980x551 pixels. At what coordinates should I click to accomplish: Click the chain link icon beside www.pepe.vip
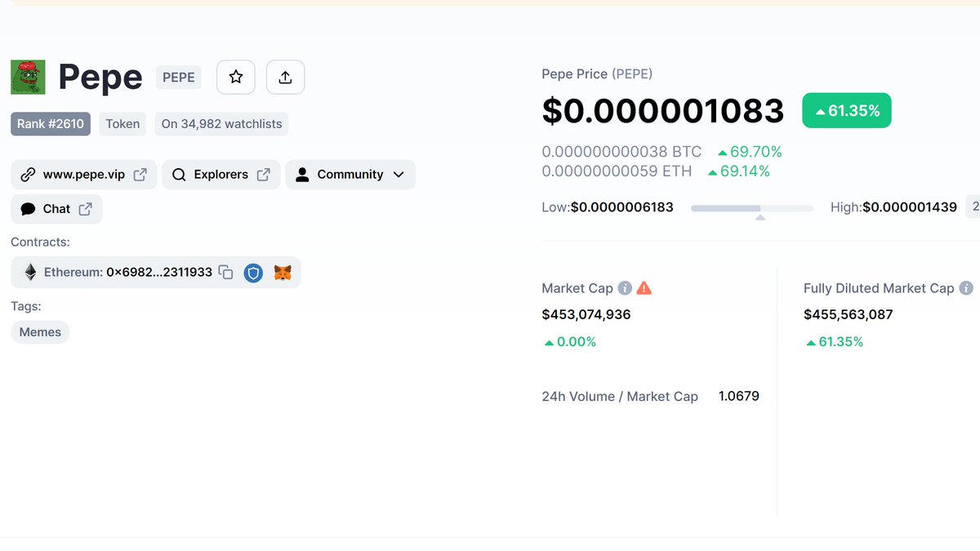coord(28,175)
